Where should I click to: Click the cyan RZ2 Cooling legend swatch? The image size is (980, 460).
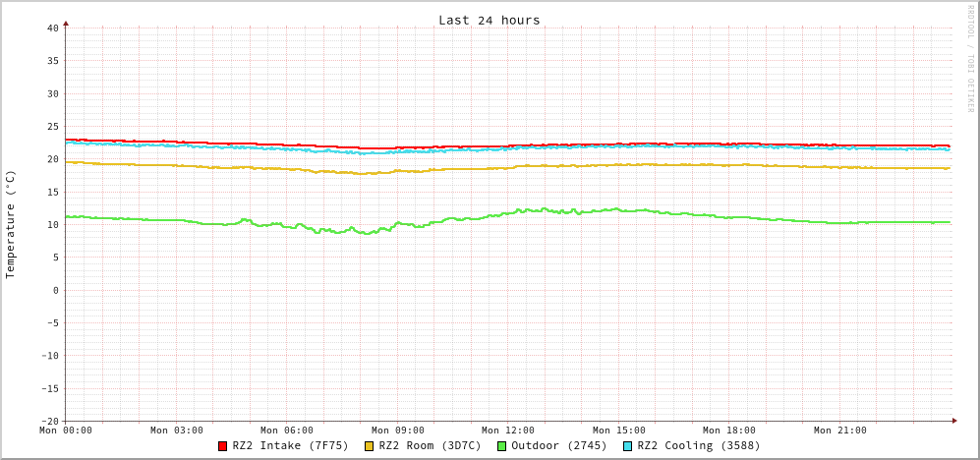pyautogui.click(x=627, y=446)
